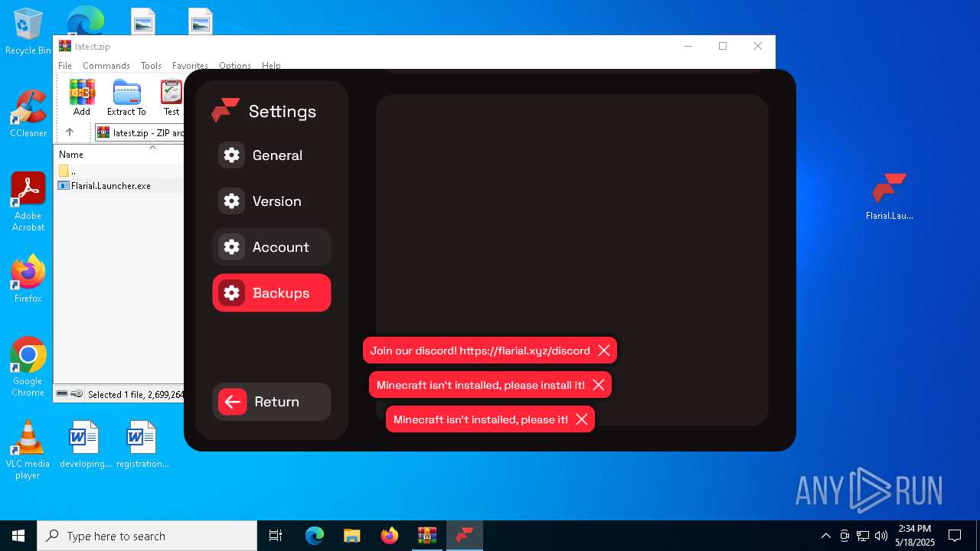Select Flarial.Lau... desktop shortcut
Image resolution: width=980 pixels, height=551 pixels.
(889, 197)
